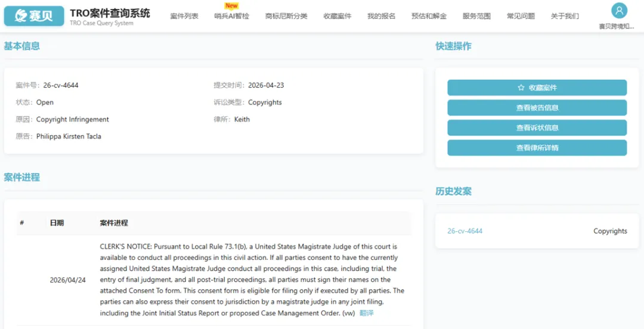Open 收藏案件 in top navigation
This screenshot has height=329, width=644.
[x=337, y=17]
